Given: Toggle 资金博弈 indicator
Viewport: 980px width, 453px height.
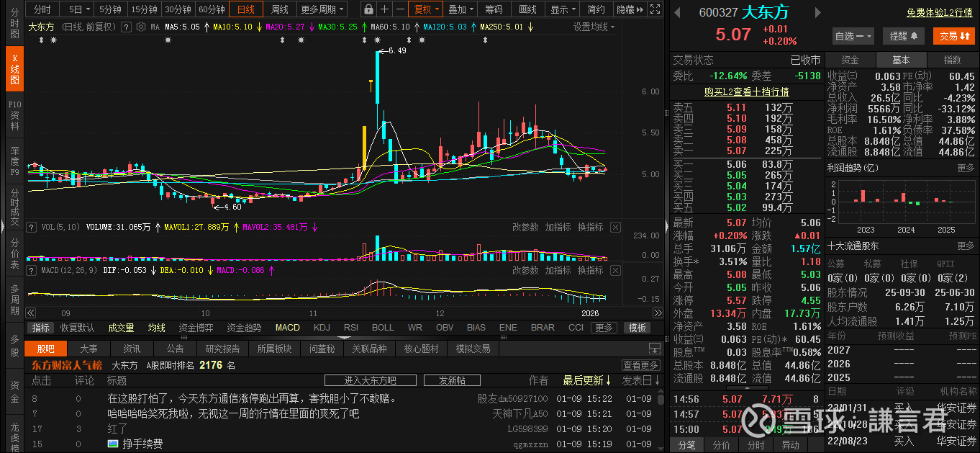Looking at the screenshot, I should [196, 328].
